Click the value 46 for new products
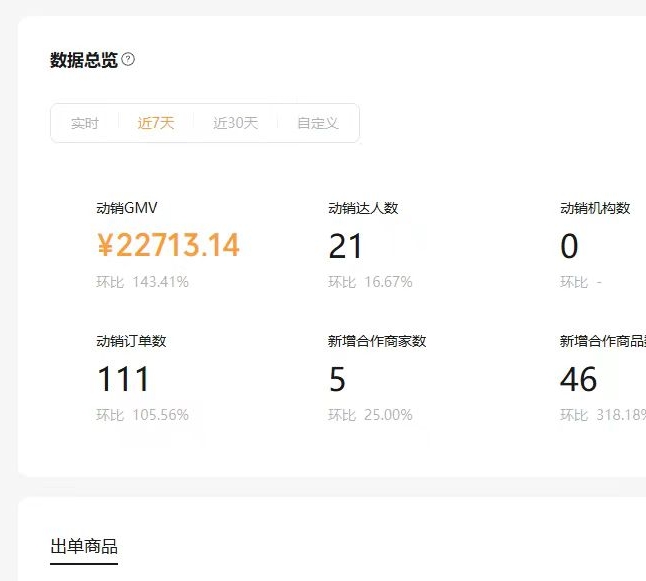This screenshot has height=581, width=646. pyautogui.click(x=578, y=379)
